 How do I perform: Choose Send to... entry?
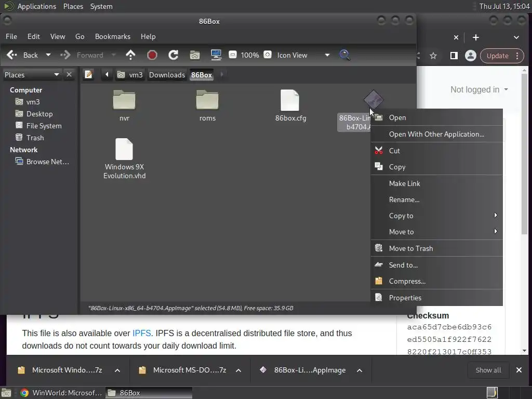[436, 265]
